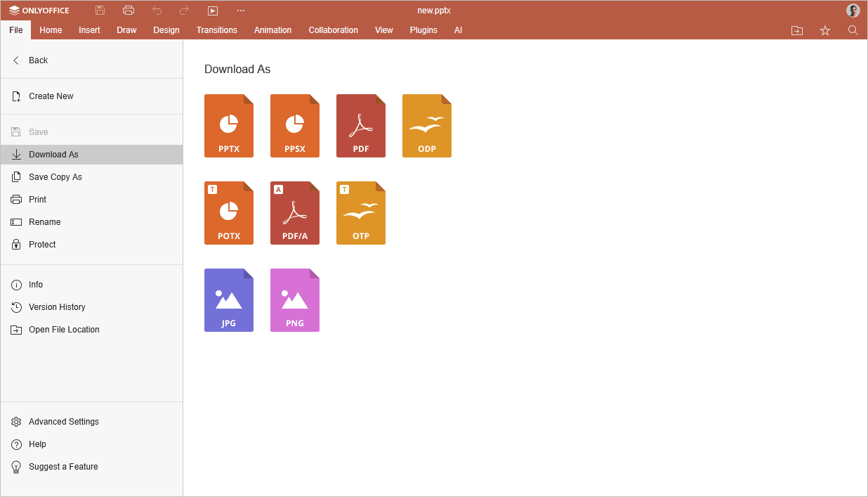Choose the PPSX file format icon

294,126
